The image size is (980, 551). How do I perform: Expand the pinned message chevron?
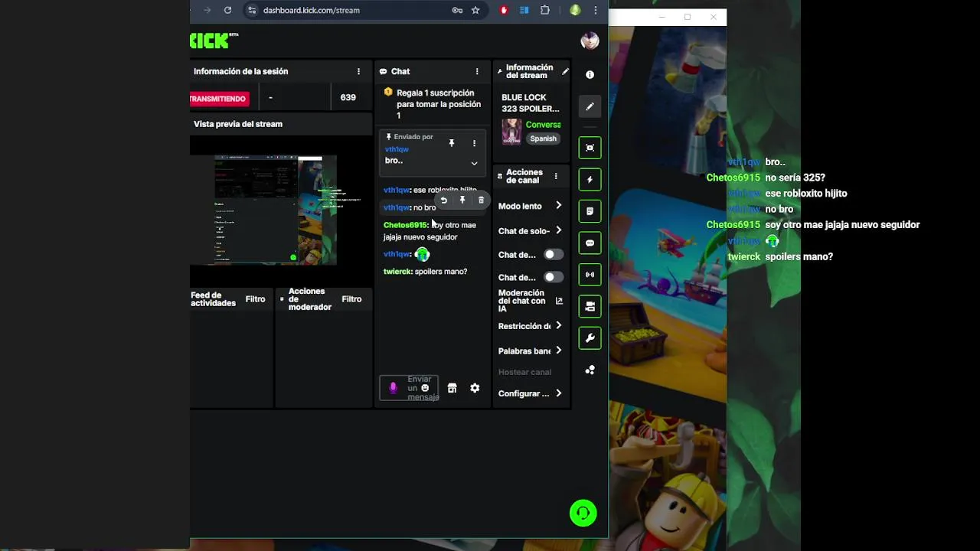coord(474,163)
